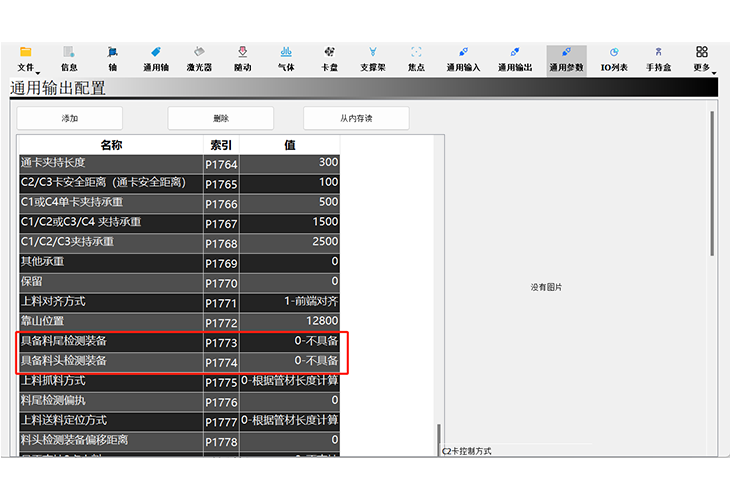Open the 文件 file menu icon

26,58
